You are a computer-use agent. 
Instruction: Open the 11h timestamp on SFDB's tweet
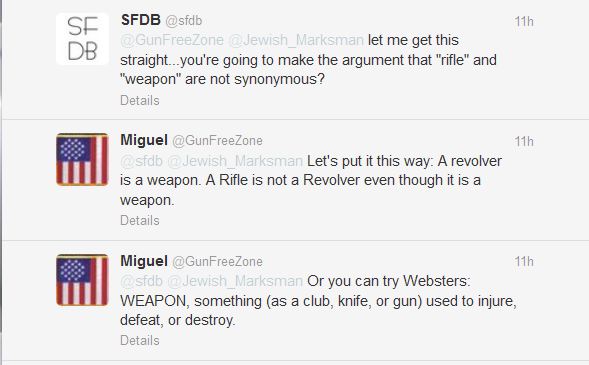coord(524,21)
